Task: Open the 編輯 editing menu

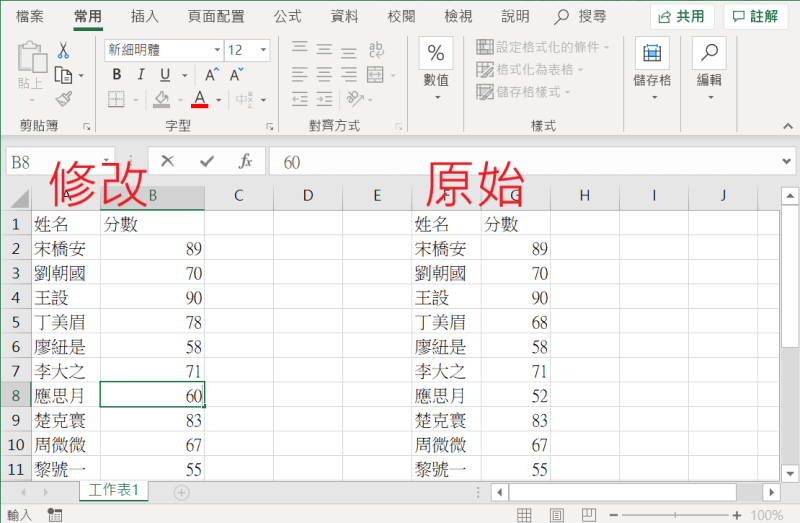Action: [709, 69]
